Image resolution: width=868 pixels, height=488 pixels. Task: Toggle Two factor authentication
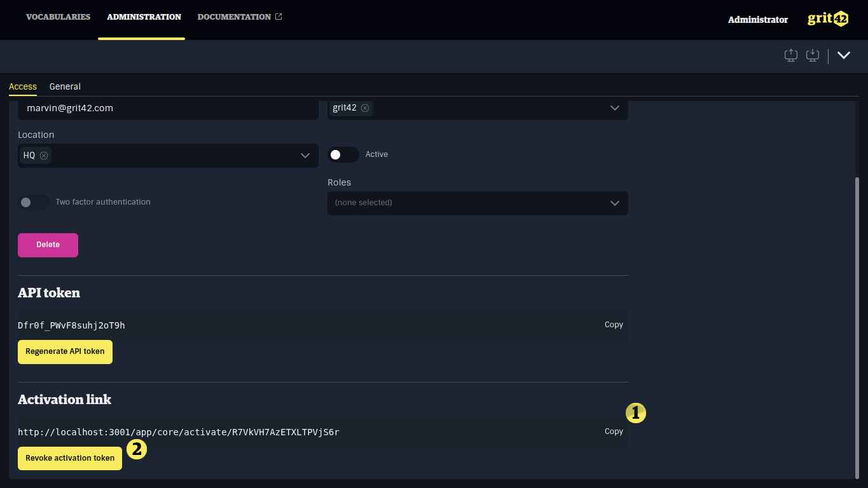tap(33, 202)
